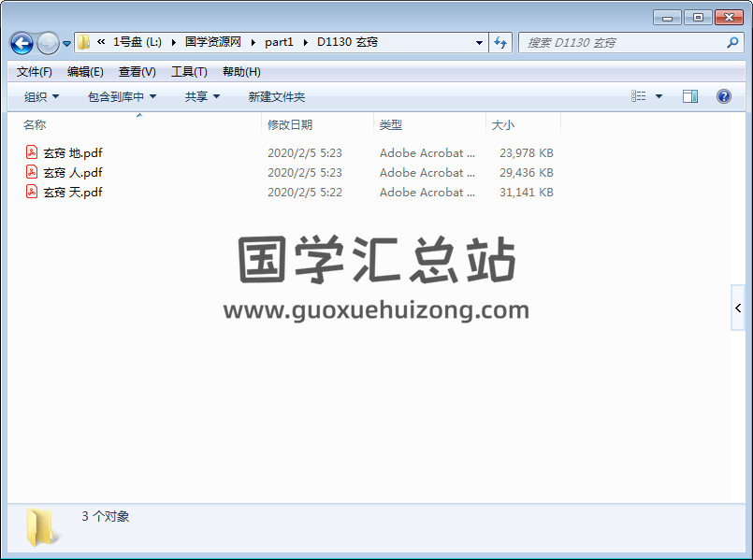Expand side pane with the < arrow
This screenshot has width=753, height=560.
(x=738, y=308)
